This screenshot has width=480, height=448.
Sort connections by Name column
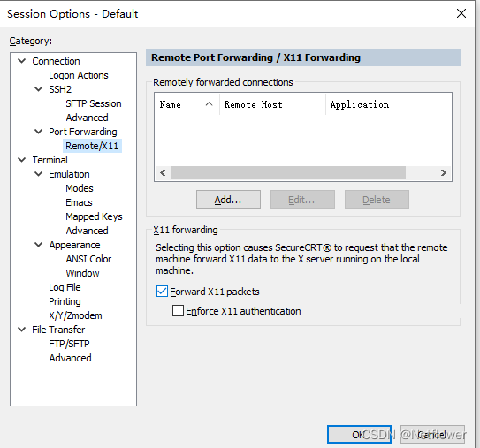tap(187, 104)
